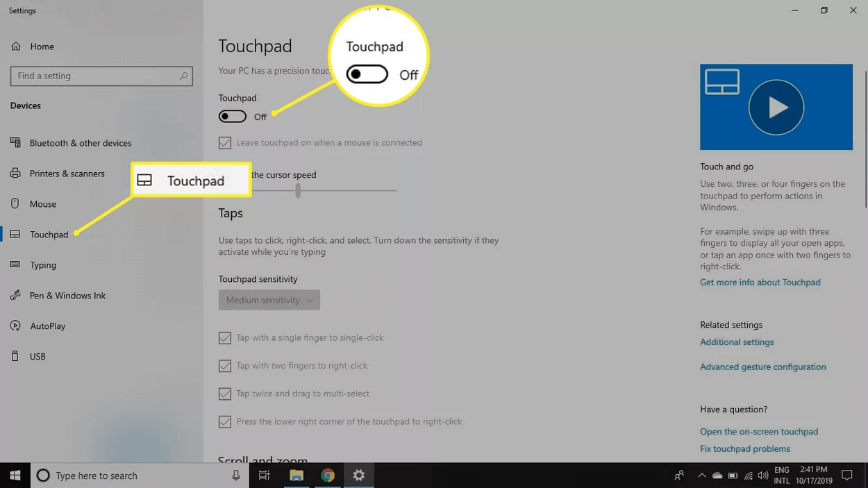Open the Touchpad sensitivity dropdown
868x488 pixels.
[269, 299]
